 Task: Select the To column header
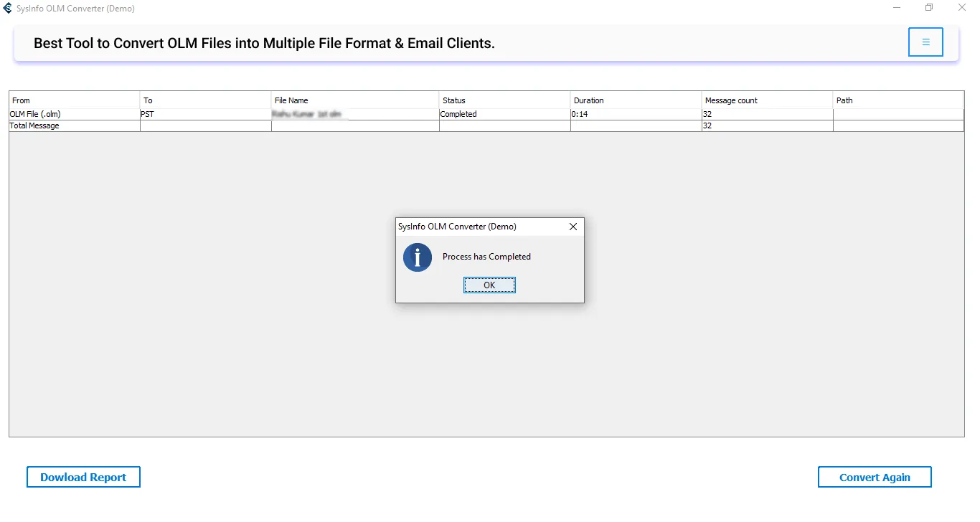pyautogui.click(x=205, y=100)
